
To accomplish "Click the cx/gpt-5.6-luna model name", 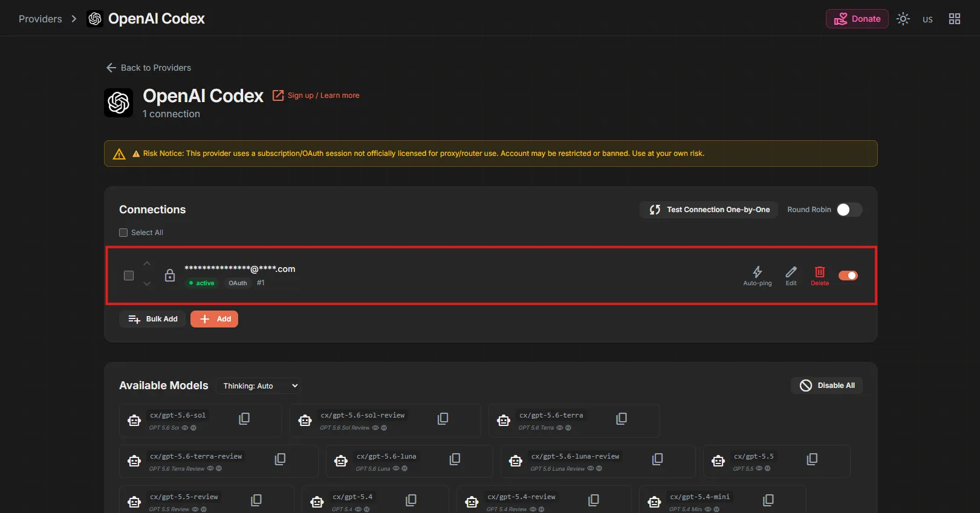I will click(386, 456).
